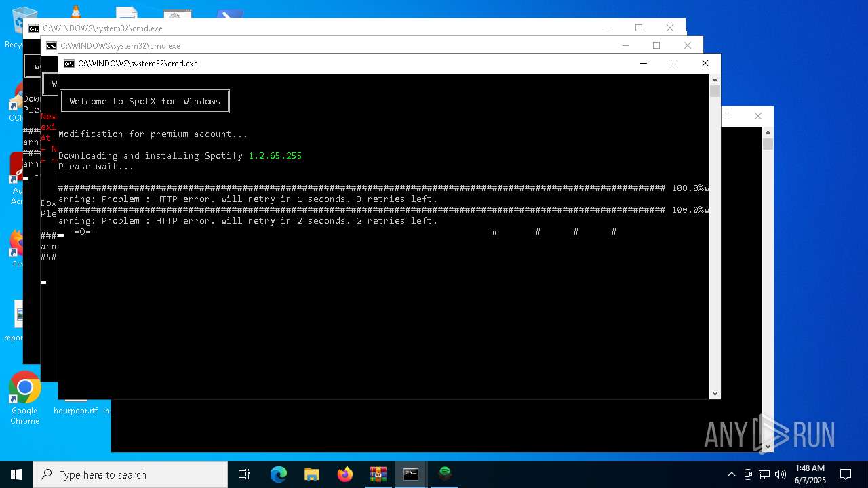This screenshot has height=488, width=868.
Task: Close the middle cmd.exe window
Action: coord(688,45)
